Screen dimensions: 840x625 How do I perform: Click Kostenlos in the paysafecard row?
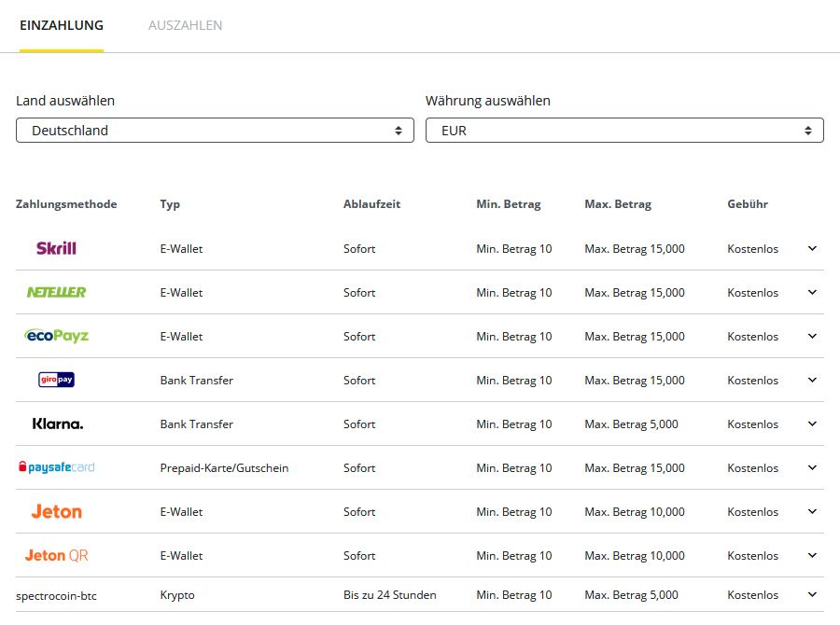click(752, 468)
